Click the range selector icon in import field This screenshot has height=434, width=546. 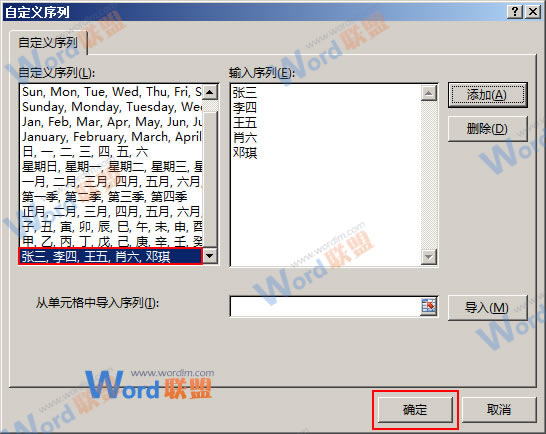coord(429,306)
